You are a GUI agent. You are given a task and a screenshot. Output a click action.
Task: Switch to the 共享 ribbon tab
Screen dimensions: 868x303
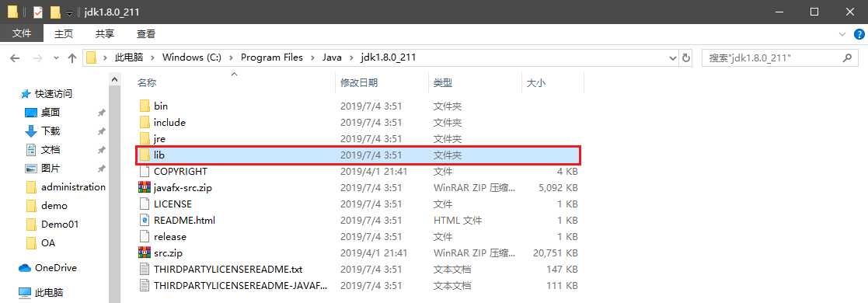(105, 33)
